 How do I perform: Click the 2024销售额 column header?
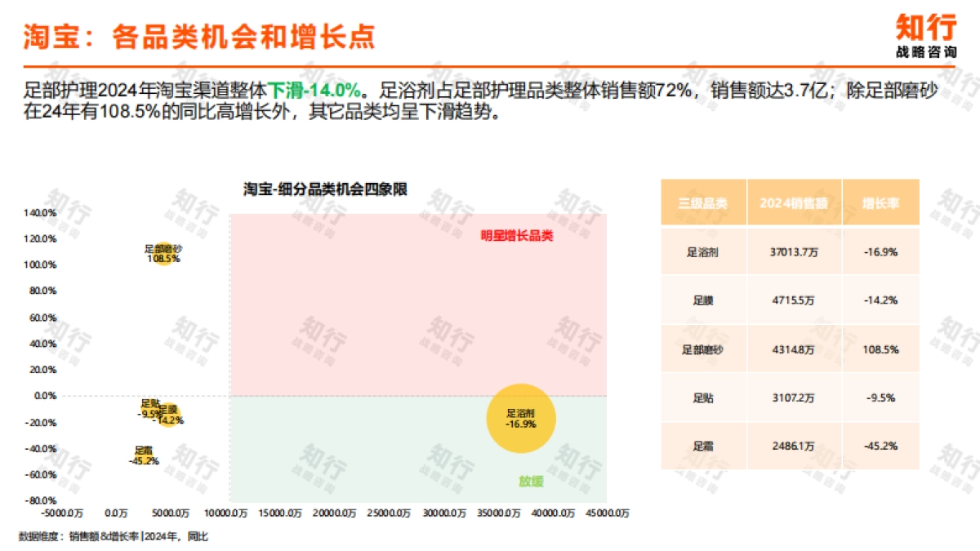pyautogui.click(x=795, y=202)
